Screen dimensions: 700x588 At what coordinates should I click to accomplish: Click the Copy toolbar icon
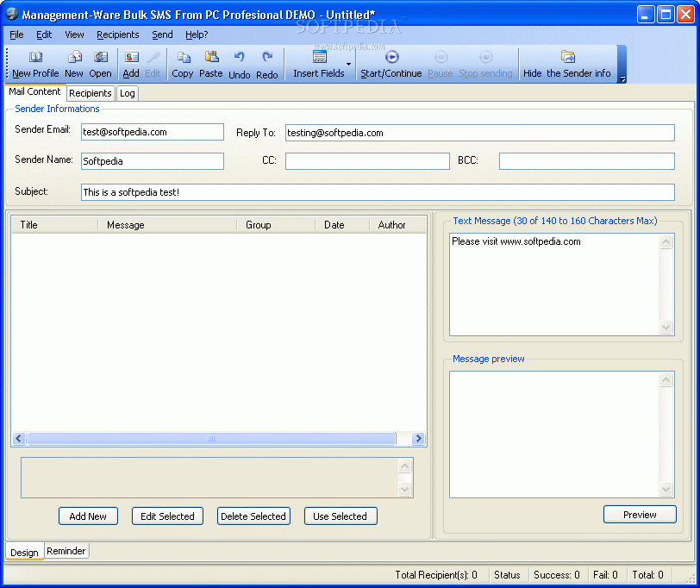point(183,57)
